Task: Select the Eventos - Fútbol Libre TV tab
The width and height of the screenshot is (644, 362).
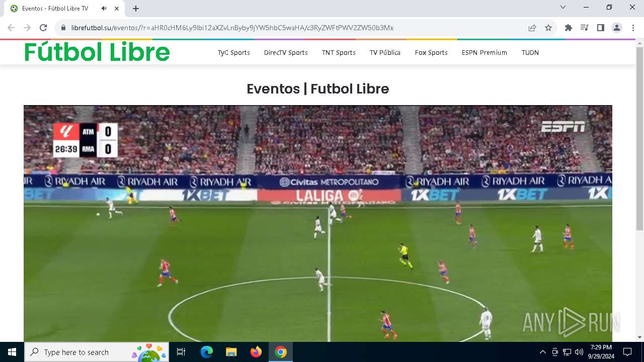Action: [65, 9]
